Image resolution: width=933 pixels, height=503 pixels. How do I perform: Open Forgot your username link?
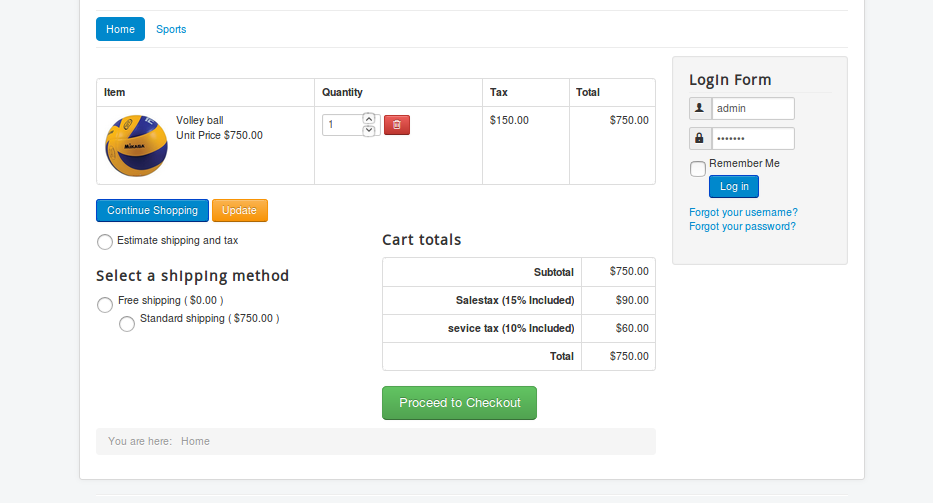coord(743,212)
